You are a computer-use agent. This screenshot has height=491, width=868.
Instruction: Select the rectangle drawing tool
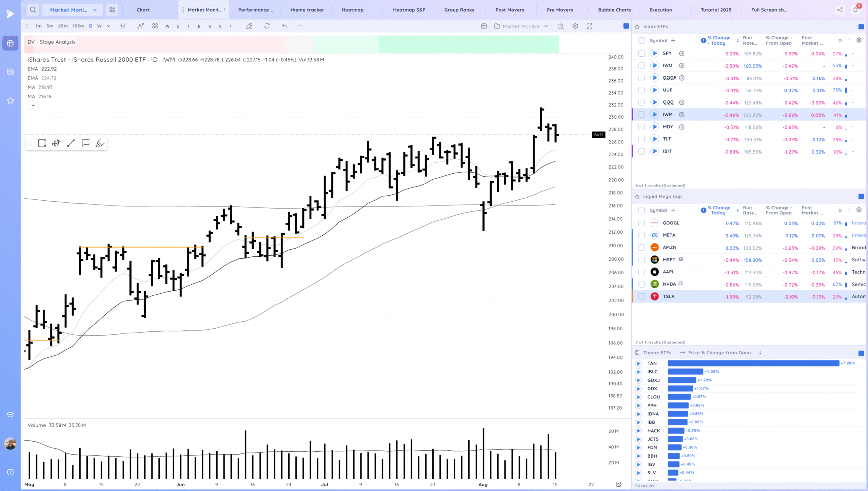tap(42, 143)
